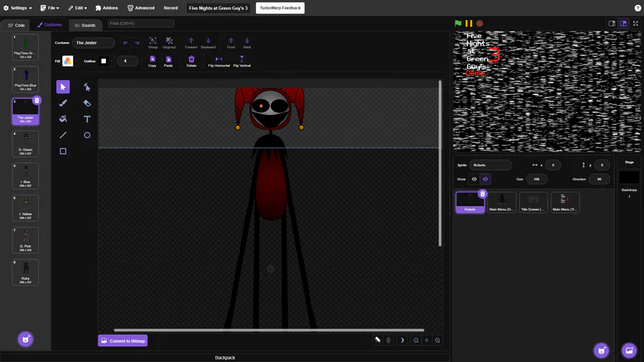Click the Ungroup icon
644x362 pixels.
[x=169, y=43]
